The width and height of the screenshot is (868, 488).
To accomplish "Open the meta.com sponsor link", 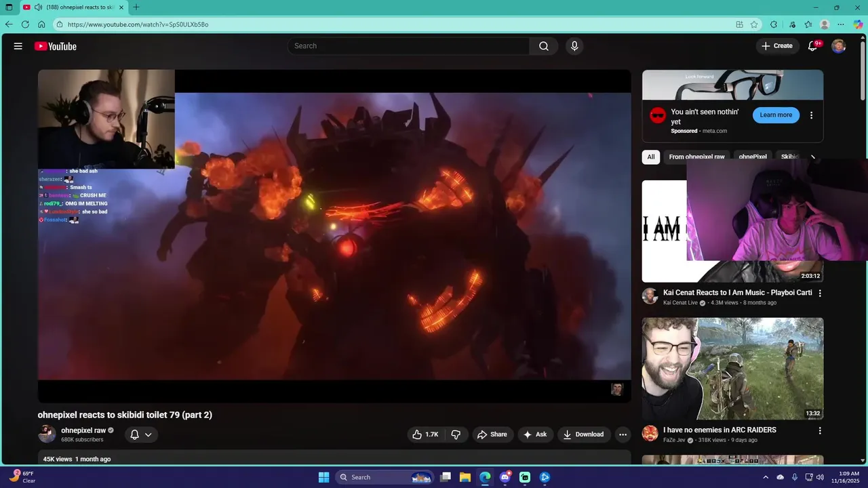I will pos(714,131).
